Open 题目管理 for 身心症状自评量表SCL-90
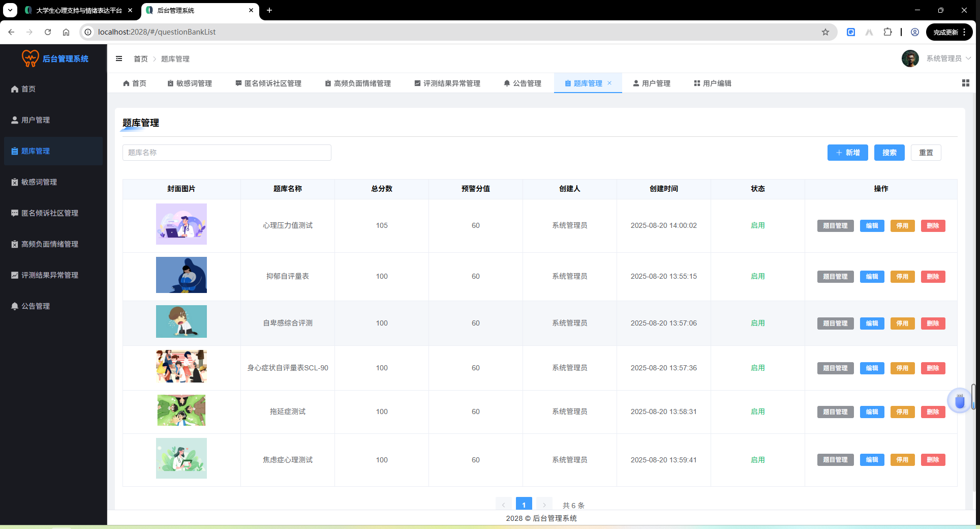Screen dimensions: 980x529 (836, 368)
